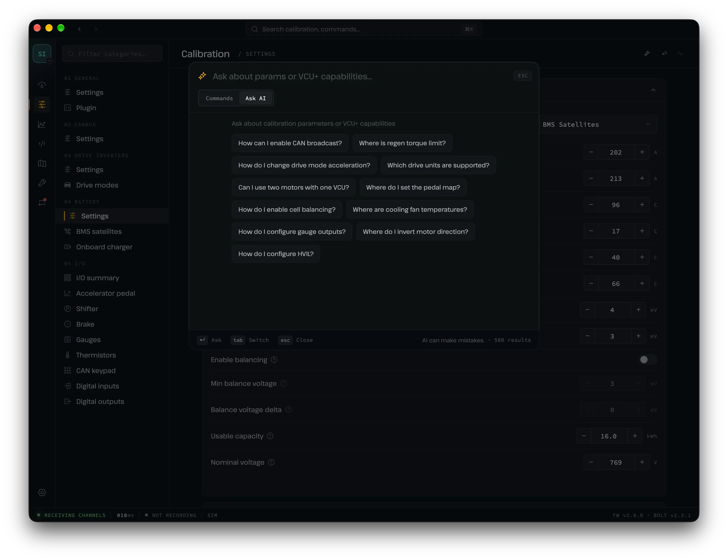Viewport: 728px width, 560px height.
Task: Switch to the Commands tab
Action: click(219, 98)
